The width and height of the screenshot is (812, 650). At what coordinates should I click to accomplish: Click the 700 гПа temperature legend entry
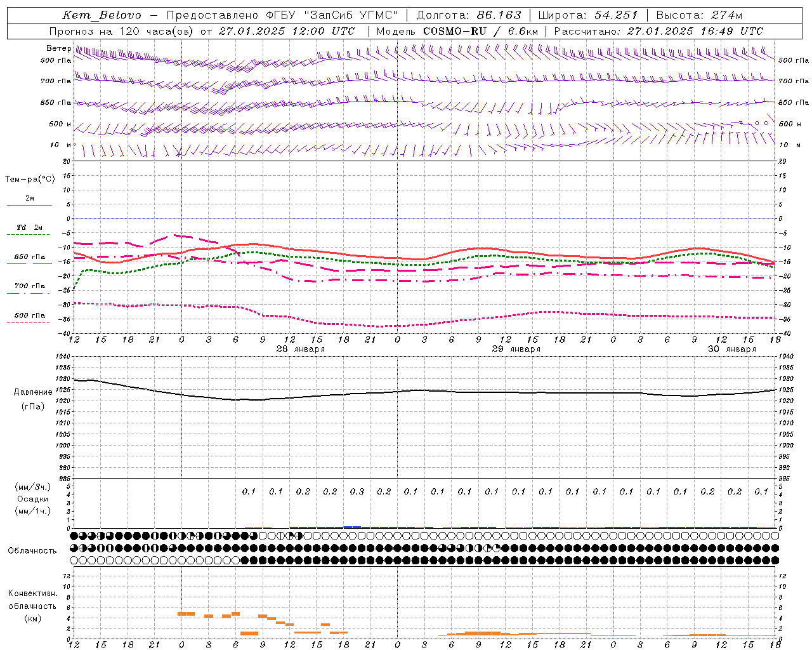(30, 286)
